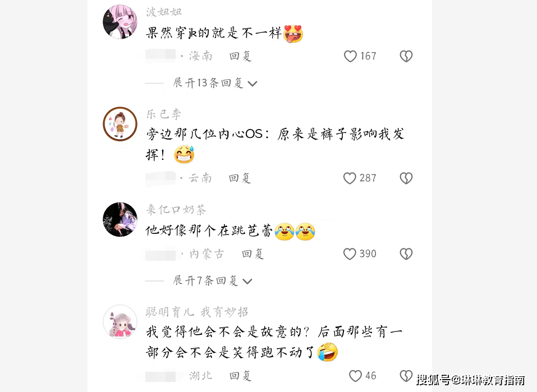Expand the 13 replies thread

(x=215, y=83)
